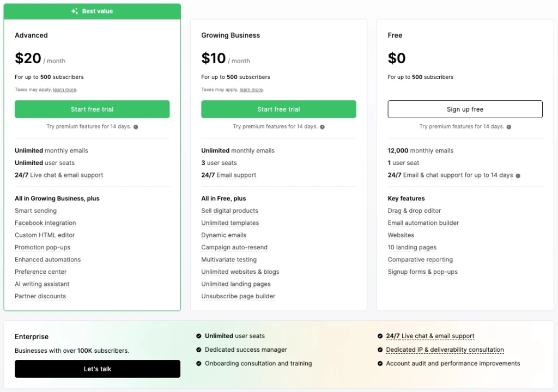Open learn more link under Growing Business plan
The width and height of the screenshot is (558, 392).
point(251,90)
